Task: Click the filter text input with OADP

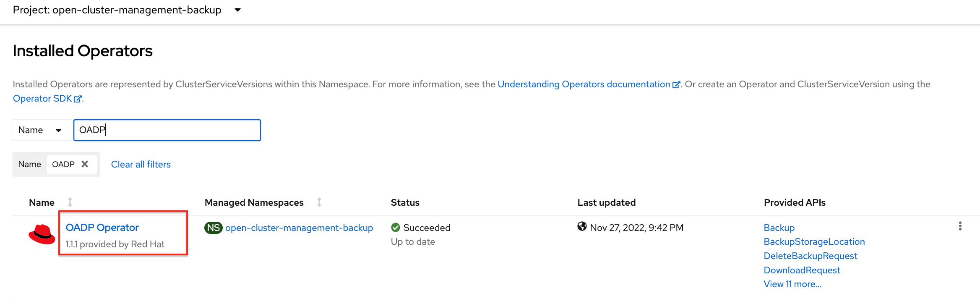Action: tap(167, 130)
